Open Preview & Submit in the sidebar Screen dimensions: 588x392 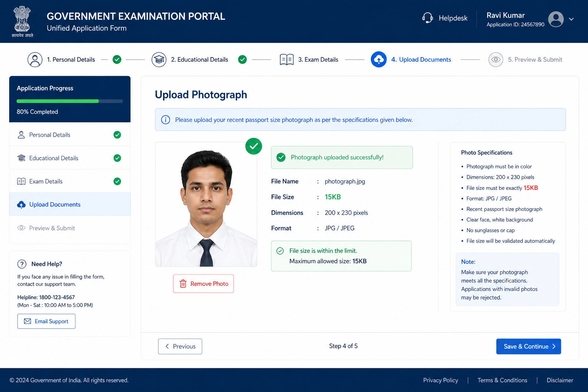tap(70, 228)
